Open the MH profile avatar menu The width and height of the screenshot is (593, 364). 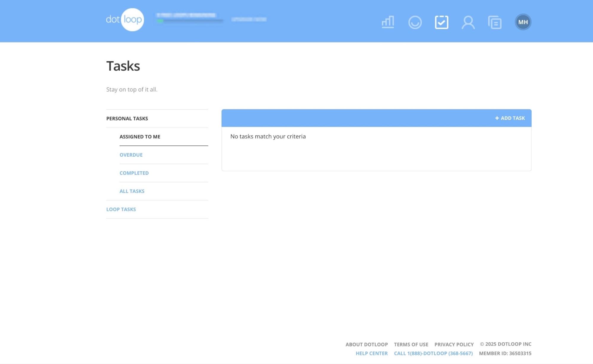point(523,21)
